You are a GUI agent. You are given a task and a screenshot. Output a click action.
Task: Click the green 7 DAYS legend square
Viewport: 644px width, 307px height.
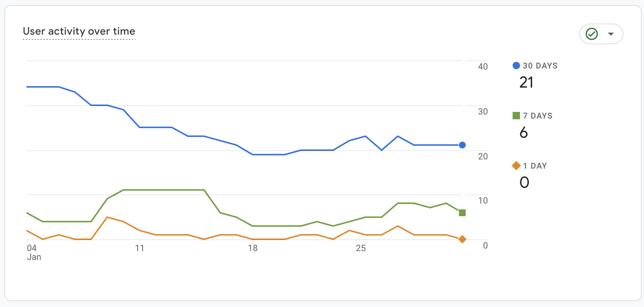click(516, 116)
